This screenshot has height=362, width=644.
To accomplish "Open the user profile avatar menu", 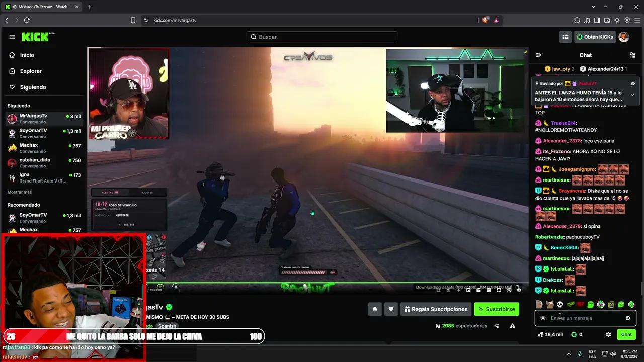I will (624, 37).
